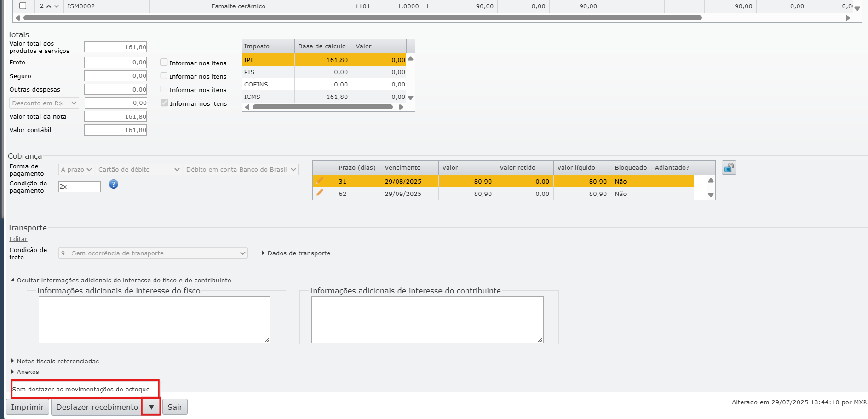The image size is (868, 419).
Task: Click the Esmalte cerâmico item description
Action: tap(238, 6)
